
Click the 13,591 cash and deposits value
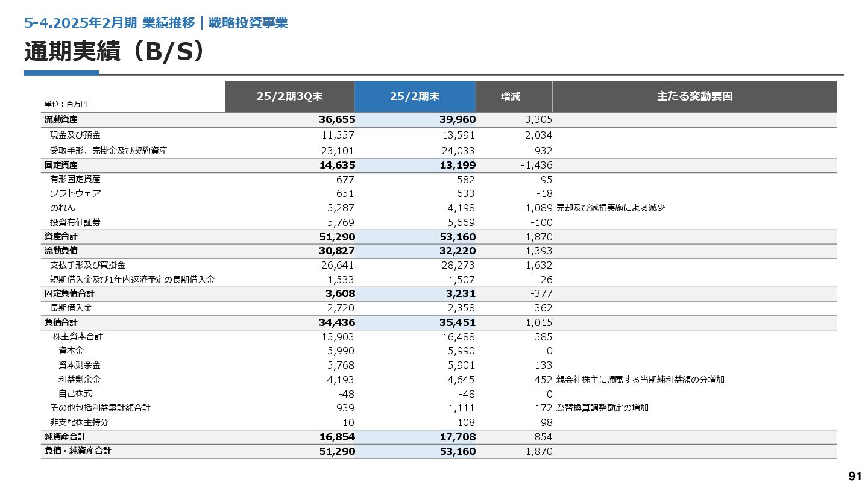[x=458, y=136]
